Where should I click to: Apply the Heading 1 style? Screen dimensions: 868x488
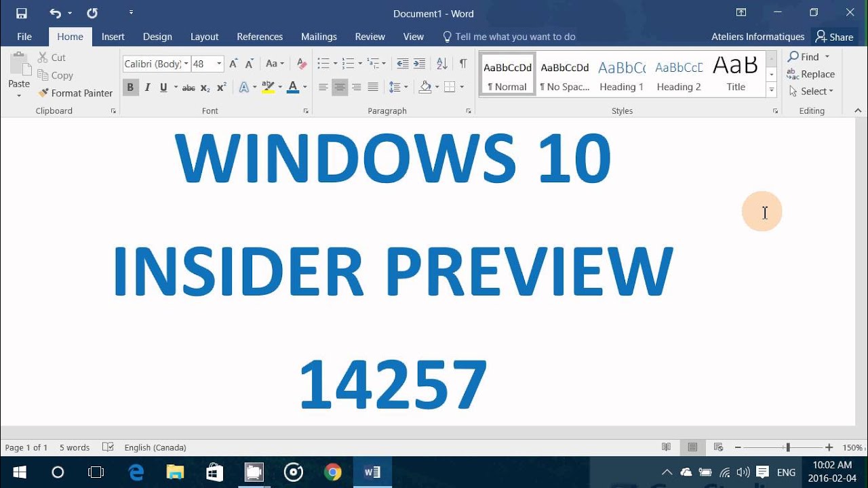(621, 75)
